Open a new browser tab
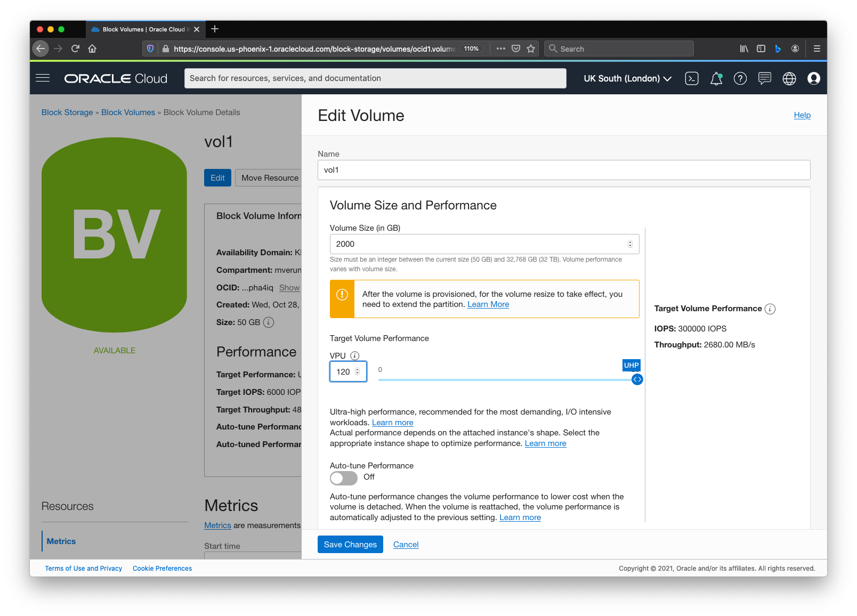The width and height of the screenshot is (857, 616). pos(215,29)
